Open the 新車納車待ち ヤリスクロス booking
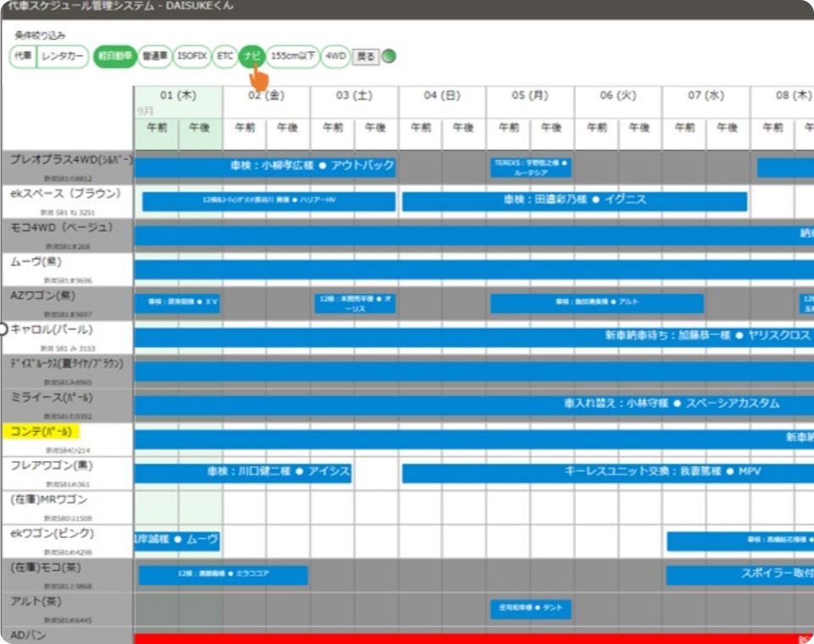The width and height of the screenshot is (814, 644). tap(474, 337)
